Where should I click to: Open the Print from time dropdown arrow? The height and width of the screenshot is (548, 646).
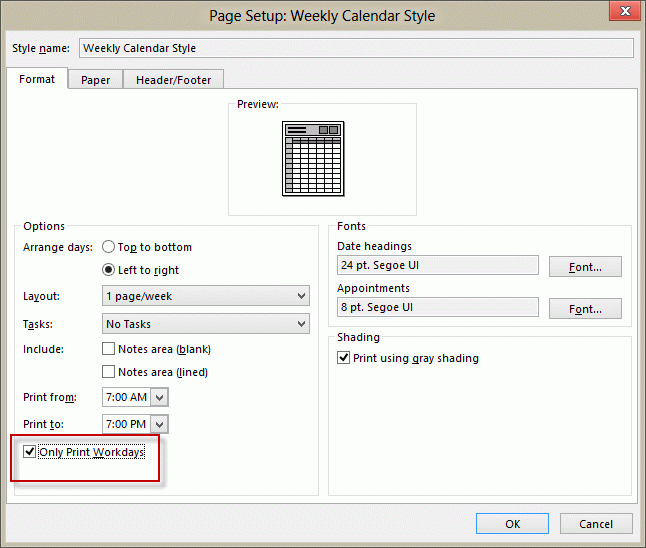(160, 397)
